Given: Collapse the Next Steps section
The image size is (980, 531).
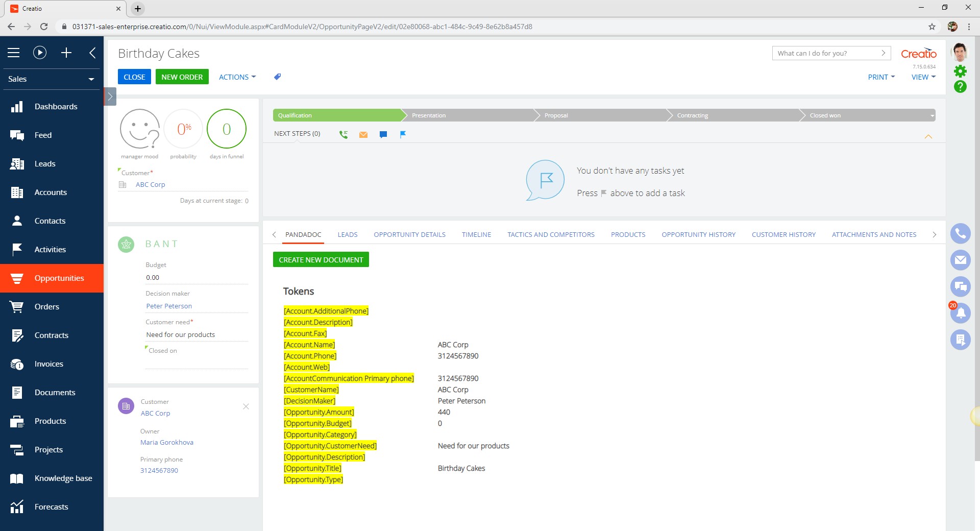Looking at the screenshot, I should coord(928,136).
